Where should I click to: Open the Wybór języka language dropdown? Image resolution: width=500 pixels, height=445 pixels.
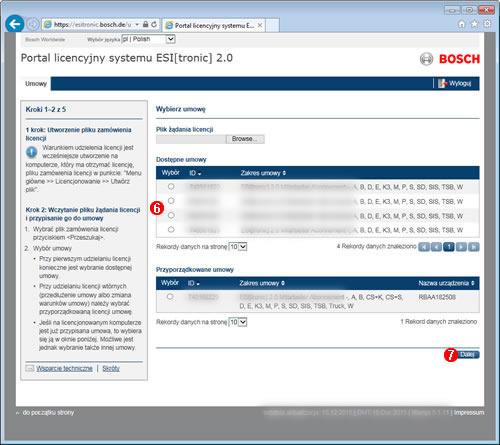tap(148, 39)
